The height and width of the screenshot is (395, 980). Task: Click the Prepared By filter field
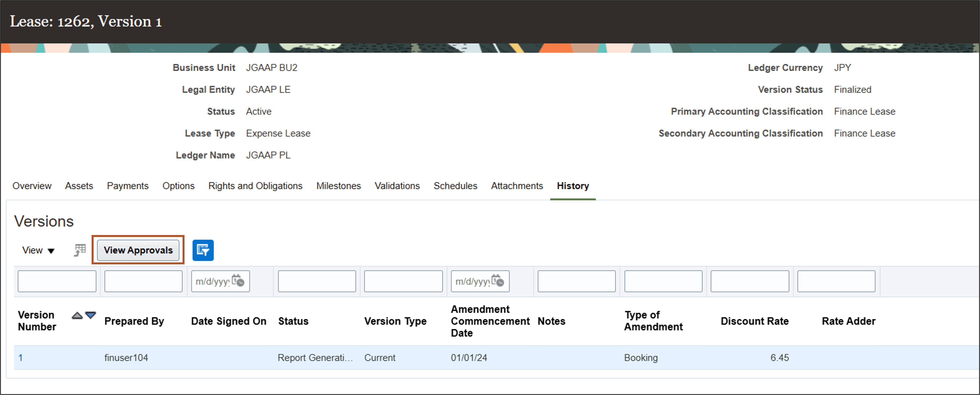[143, 281]
